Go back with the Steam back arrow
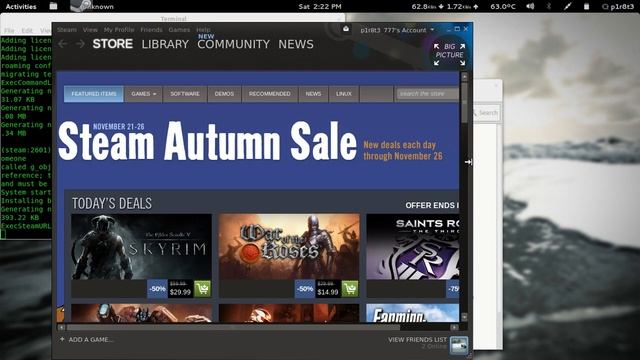This screenshot has height=360, width=640. coord(62,44)
